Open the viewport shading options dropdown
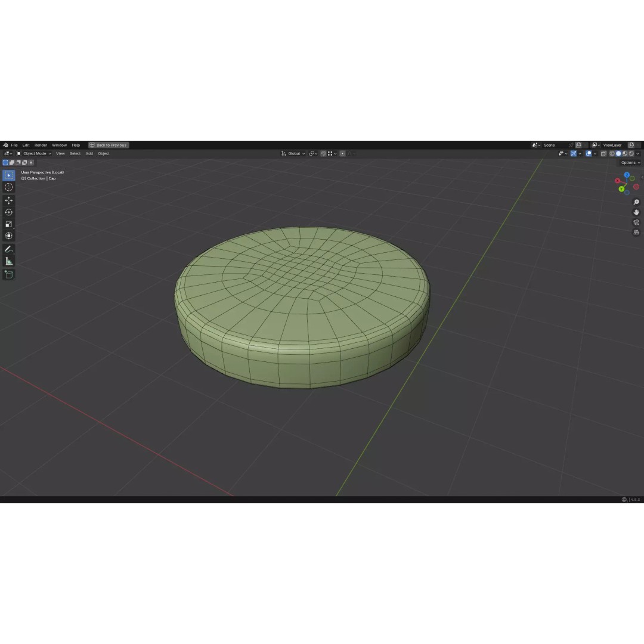Viewport: 644px width, 644px height. point(637,154)
